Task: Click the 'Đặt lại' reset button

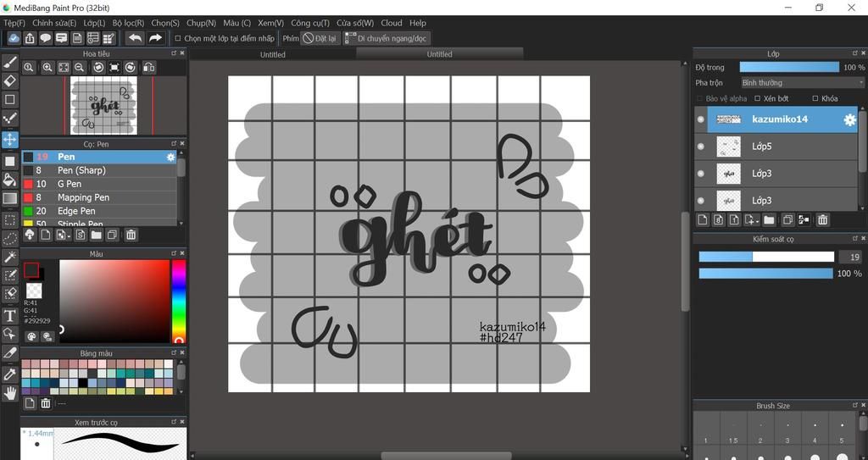Action: point(320,38)
